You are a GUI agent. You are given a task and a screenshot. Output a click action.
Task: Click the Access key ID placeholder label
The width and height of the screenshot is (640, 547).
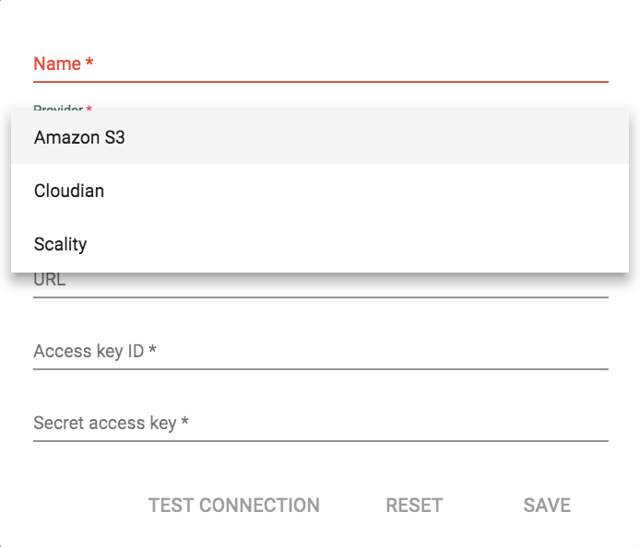(x=95, y=352)
